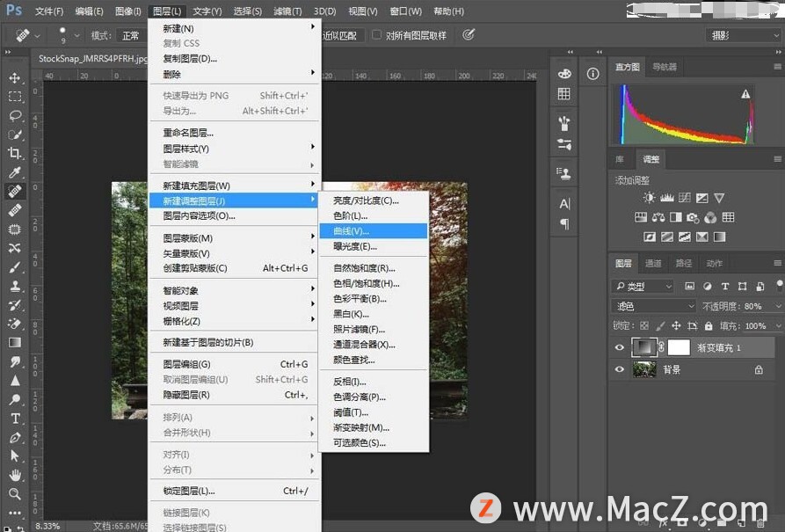Add Channel Mixer circles icon
Viewport: 785px width, 532px height.
[710, 217]
